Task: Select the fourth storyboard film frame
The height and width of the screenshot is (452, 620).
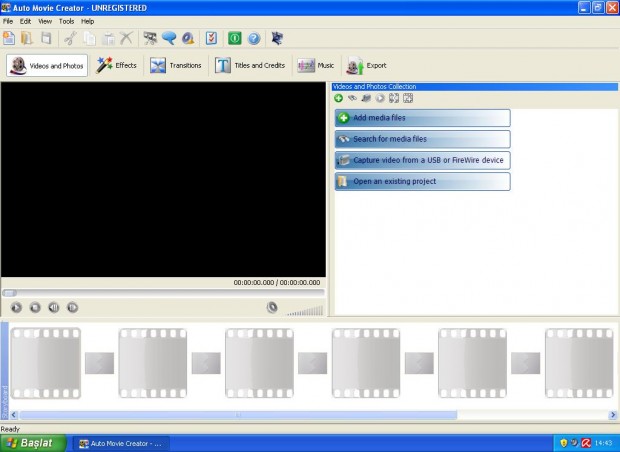Action: click(366, 363)
